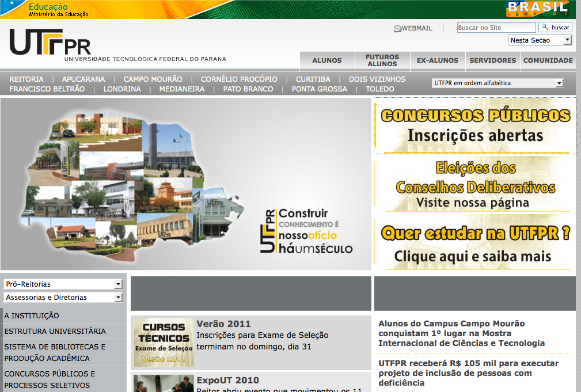Open SISTEMA DE BIBLIOTECAS E PRODUÇÃO ACADÊMICA
Screen dimensions: 581x392
coord(55,352)
